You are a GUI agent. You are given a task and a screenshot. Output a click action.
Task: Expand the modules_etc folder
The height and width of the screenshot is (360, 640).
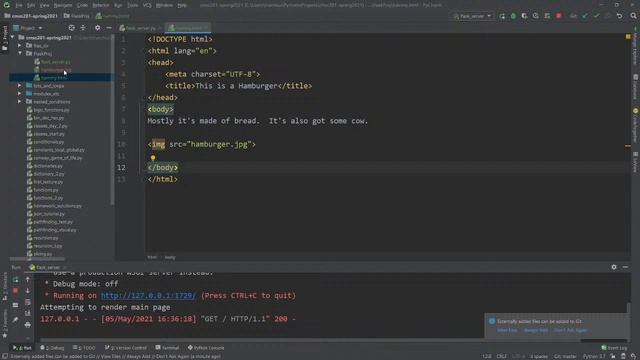point(20,93)
